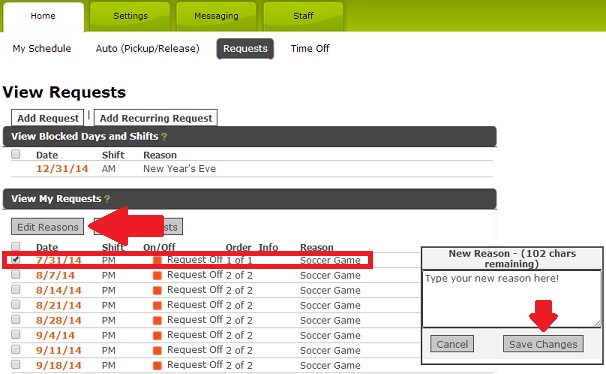
Task: Click orange status square for 7/31/14 request
Action: pos(157,260)
